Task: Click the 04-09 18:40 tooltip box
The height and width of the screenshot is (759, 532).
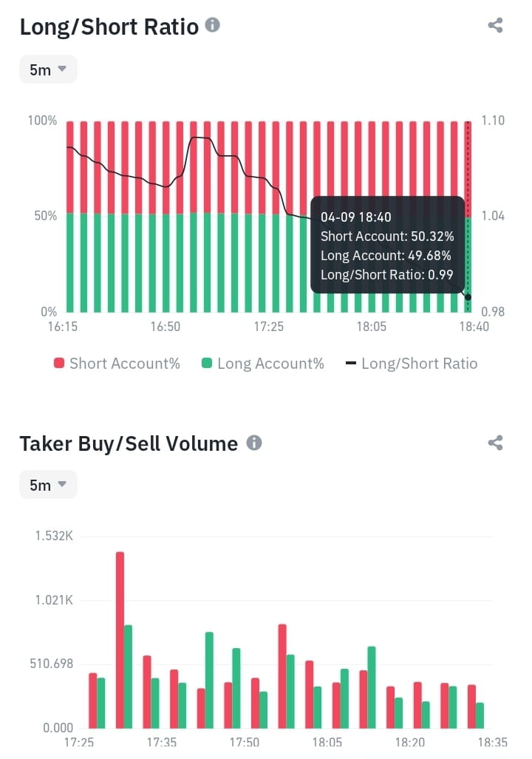Action: 387,245
